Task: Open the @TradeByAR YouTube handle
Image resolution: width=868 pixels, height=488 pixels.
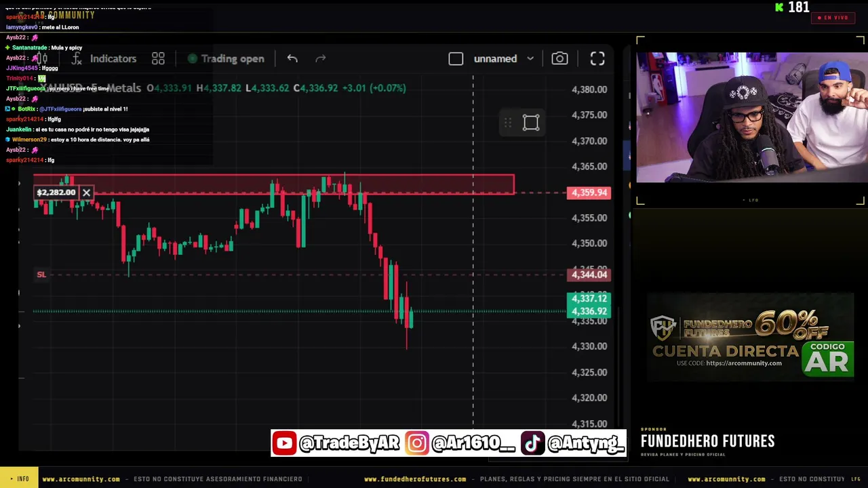Action: coord(349,443)
